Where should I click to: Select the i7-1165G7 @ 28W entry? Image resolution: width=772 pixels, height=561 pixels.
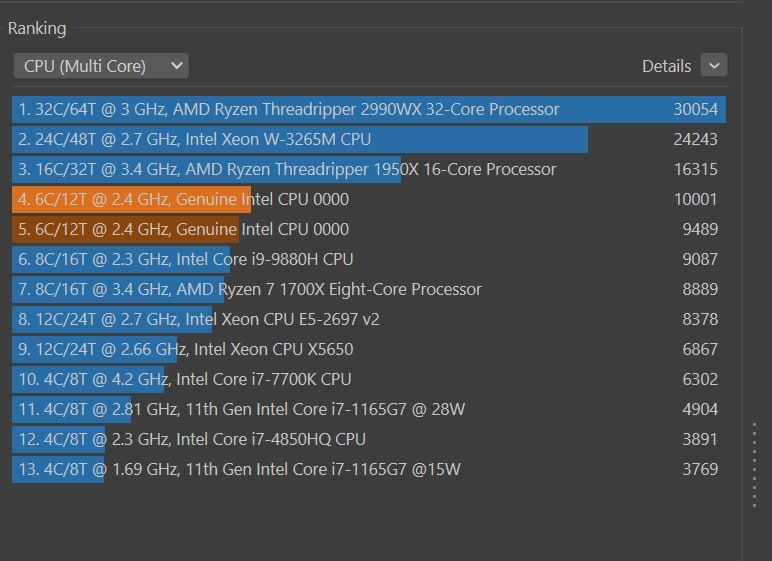point(241,409)
